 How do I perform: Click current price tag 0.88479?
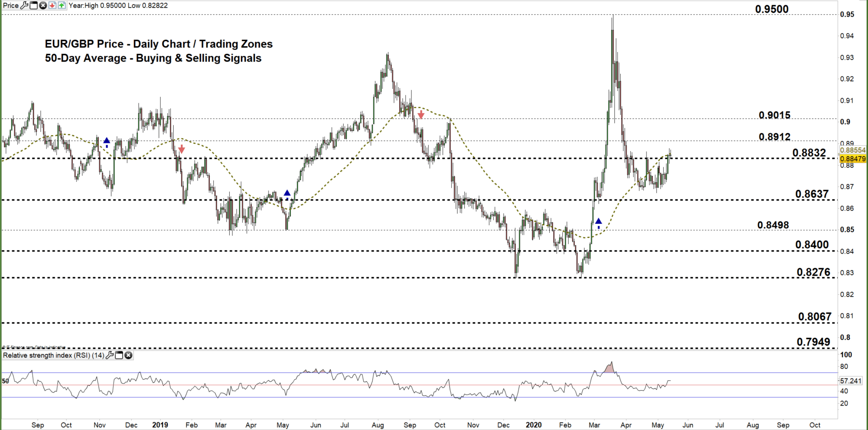tap(853, 159)
